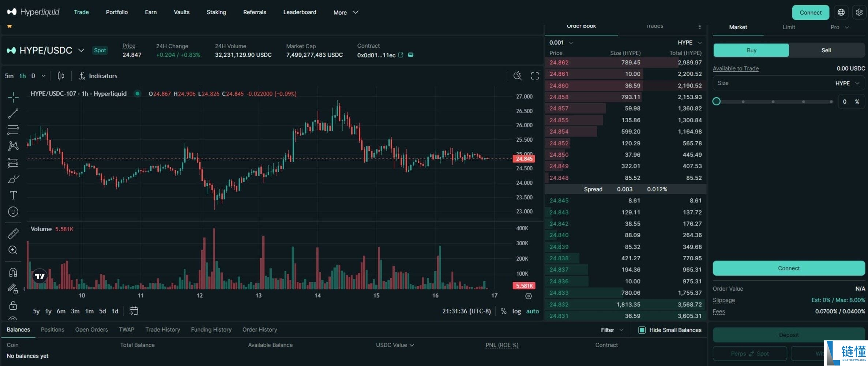
Task: Open the language globe selector
Action: click(841, 12)
